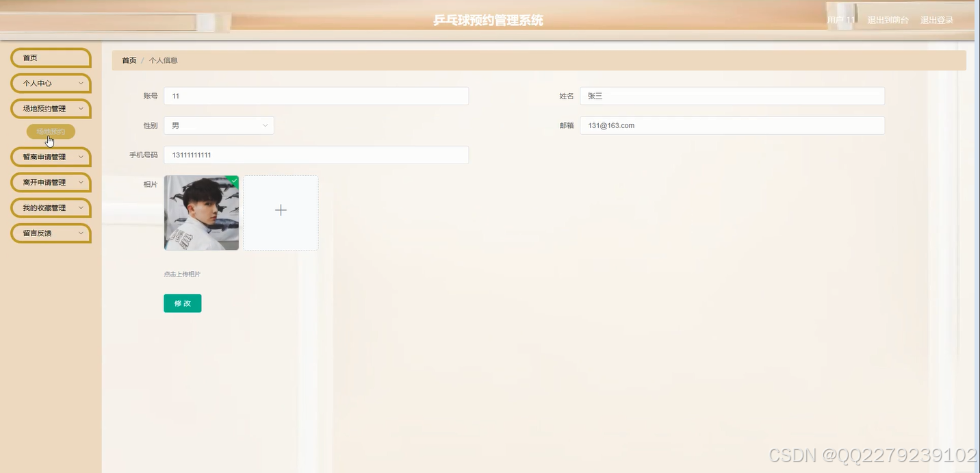The image size is (980, 473).
Task: Click the 姓名 name field showing 张三
Action: pos(732,96)
